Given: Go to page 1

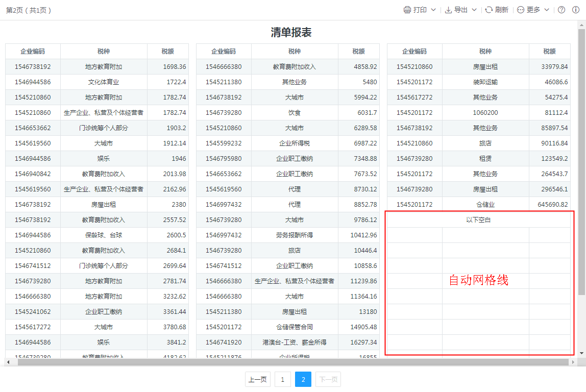Looking at the screenshot, I should pyautogui.click(x=282, y=379).
